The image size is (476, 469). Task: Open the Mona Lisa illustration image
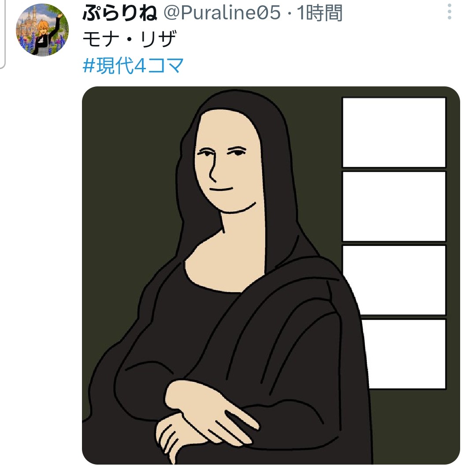(x=271, y=275)
